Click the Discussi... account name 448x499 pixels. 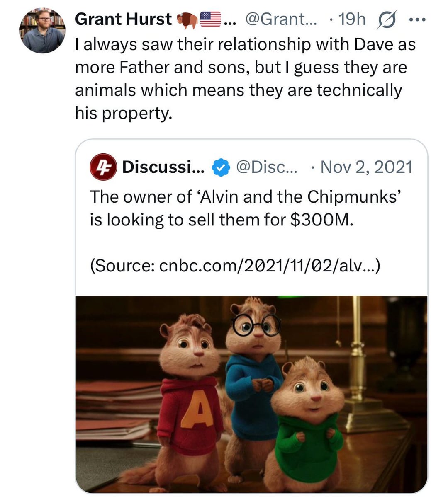tap(163, 167)
